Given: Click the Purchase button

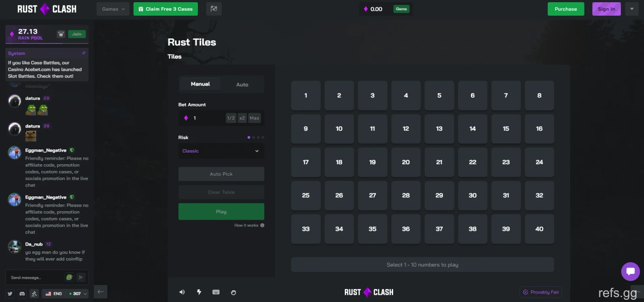Looking at the screenshot, I should pyautogui.click(x=566, y=9).
